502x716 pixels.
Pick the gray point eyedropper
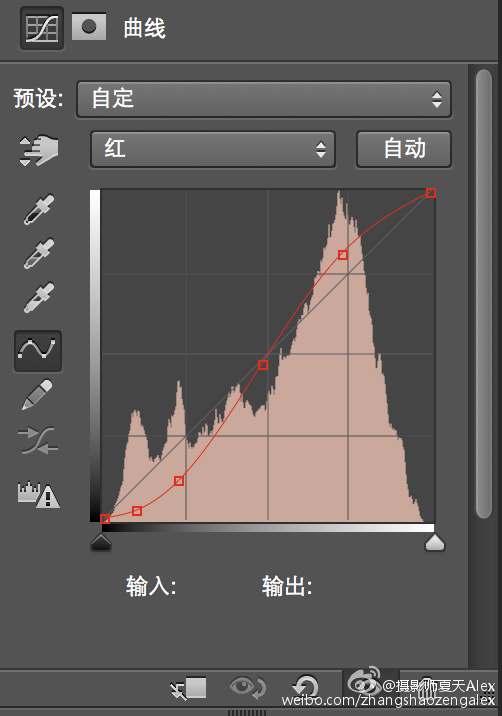click(38, 253)
